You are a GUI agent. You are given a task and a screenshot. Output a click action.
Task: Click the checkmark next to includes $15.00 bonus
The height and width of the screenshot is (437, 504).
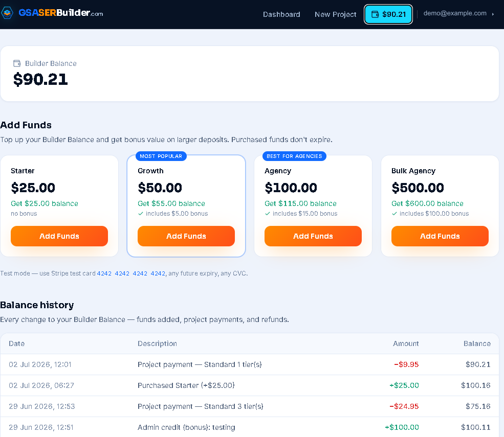(x=268, y=214)
